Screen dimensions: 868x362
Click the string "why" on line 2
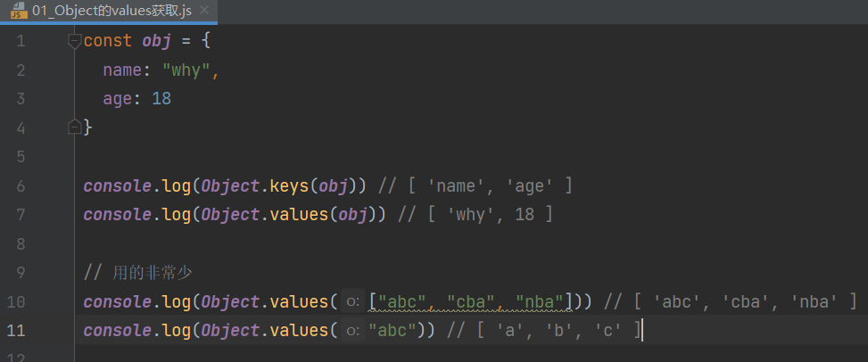tap(186, 70)
